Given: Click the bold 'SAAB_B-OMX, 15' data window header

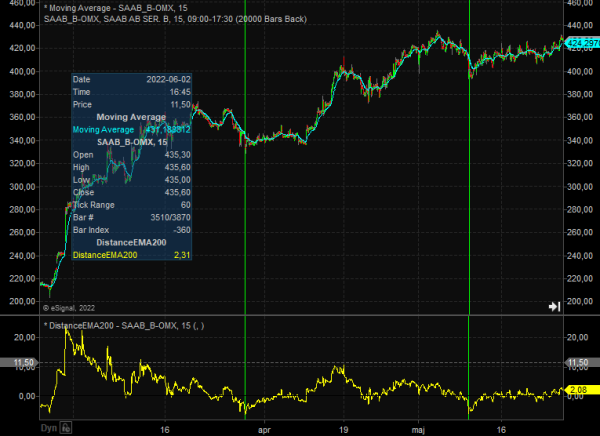Looking at the screenshot, I should coord(132,142).
